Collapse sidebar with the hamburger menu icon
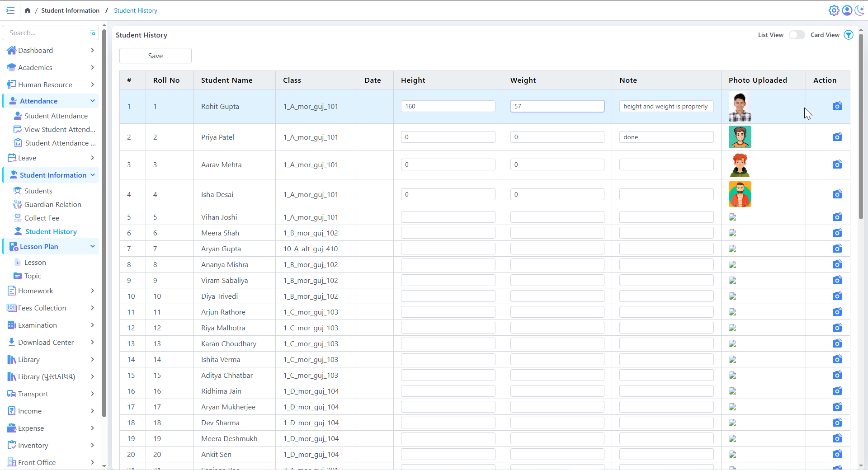This screenshot has height=470, width=868. point(10,10)
